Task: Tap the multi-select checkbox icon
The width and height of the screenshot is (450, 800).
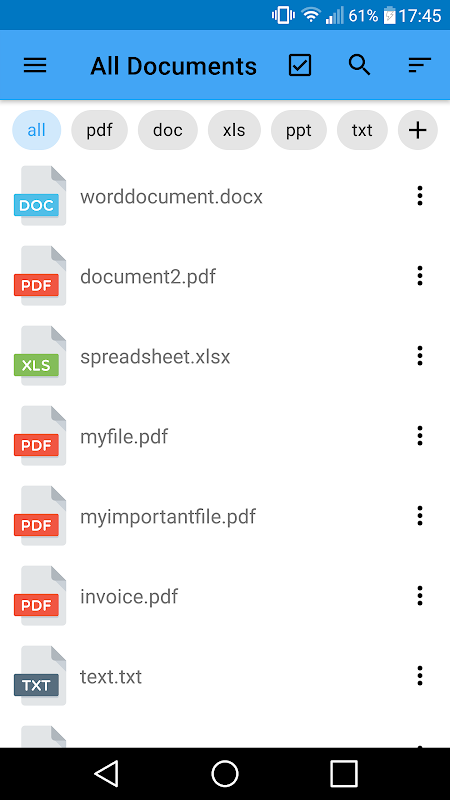Action: coord(300,65)
